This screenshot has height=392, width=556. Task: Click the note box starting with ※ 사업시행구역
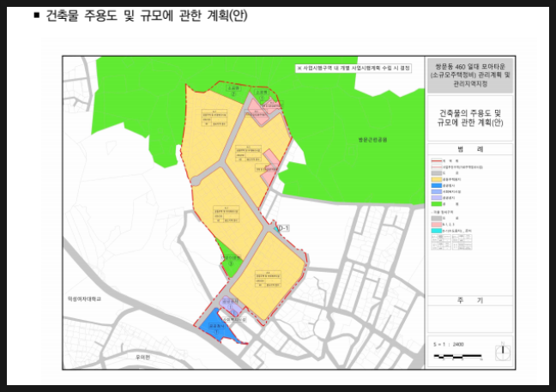tap(354, 68)
